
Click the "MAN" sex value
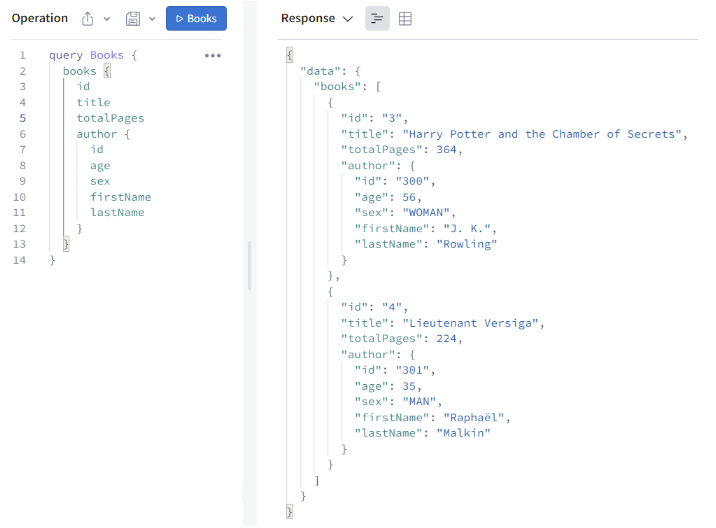(x=419, y=401)
